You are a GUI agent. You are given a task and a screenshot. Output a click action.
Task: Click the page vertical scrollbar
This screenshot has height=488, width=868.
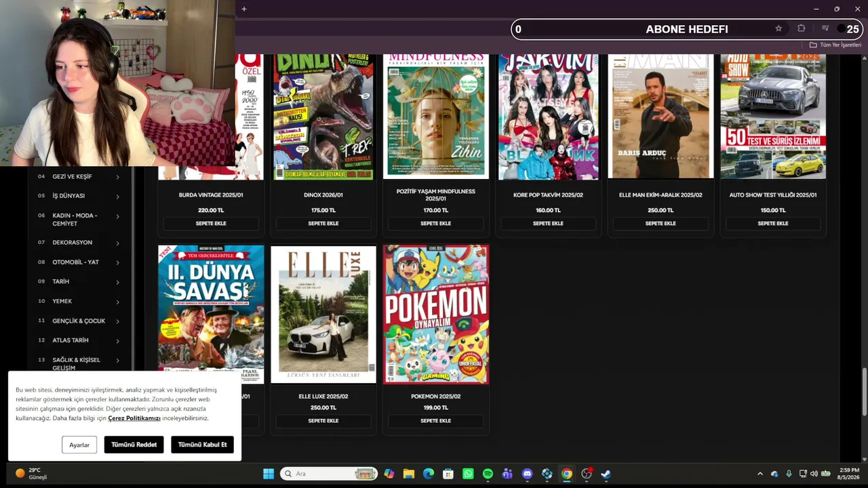point(864,392)
